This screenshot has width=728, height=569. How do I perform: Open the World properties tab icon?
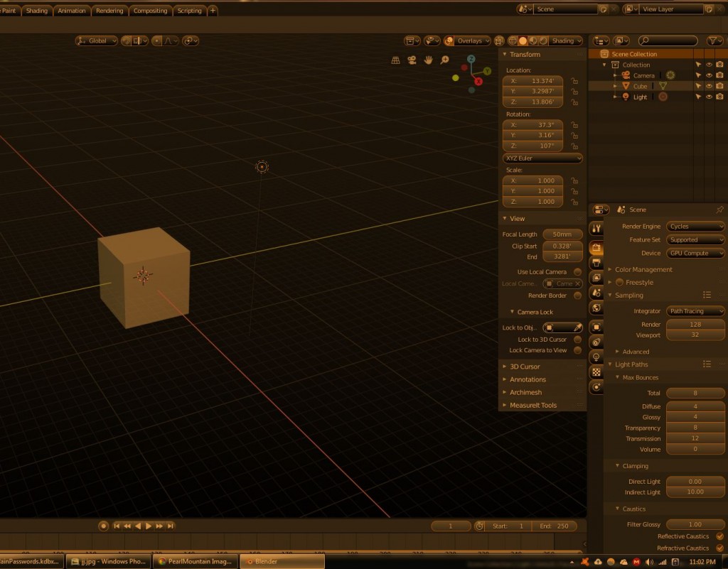coord(596,308)
